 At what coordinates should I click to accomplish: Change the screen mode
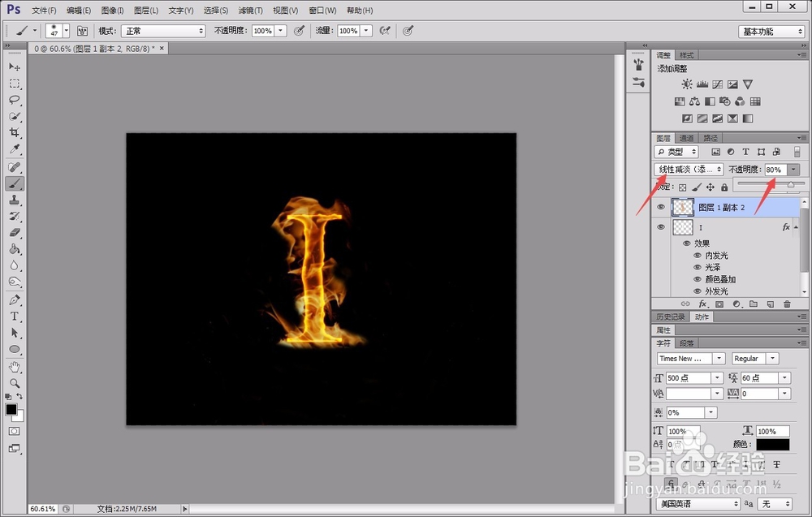15,448
